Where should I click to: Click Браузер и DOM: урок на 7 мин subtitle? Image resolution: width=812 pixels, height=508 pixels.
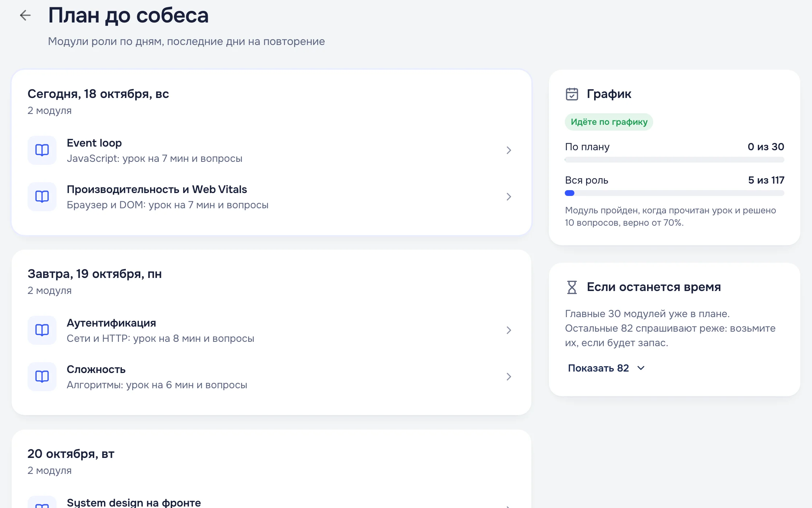167,205
